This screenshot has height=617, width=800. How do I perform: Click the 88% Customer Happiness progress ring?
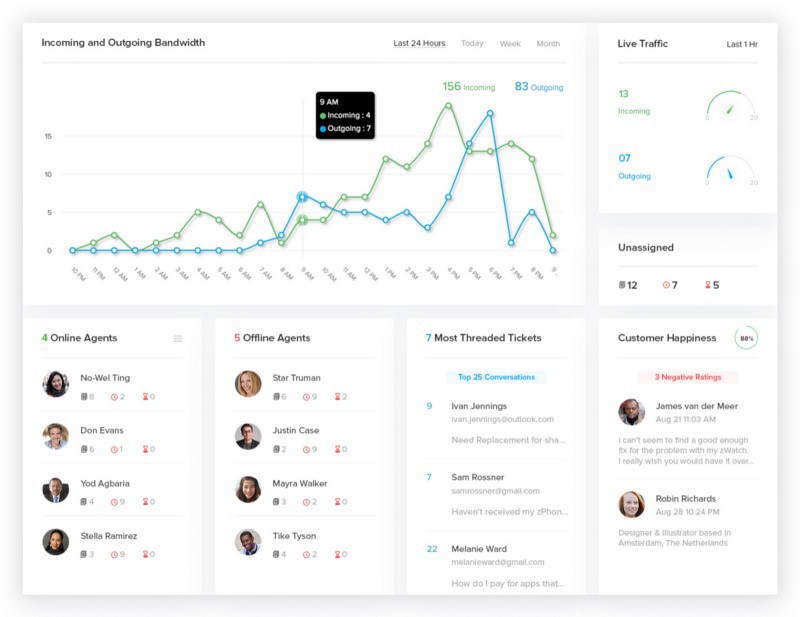pos(745,338)
